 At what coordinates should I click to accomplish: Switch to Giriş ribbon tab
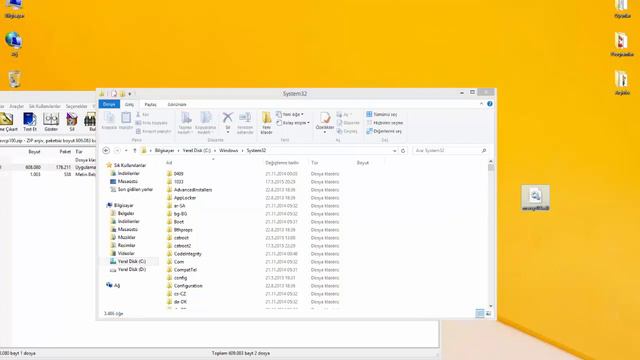point(129,104)
